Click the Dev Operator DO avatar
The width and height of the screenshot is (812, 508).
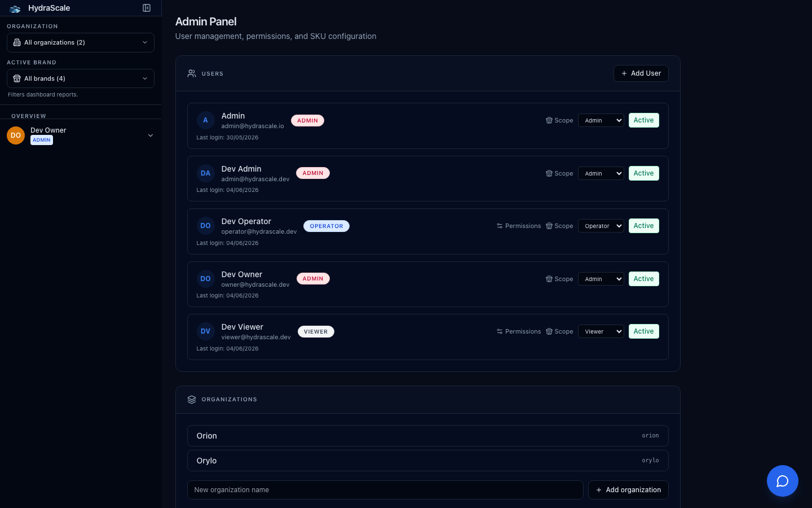tap(205, 226)
